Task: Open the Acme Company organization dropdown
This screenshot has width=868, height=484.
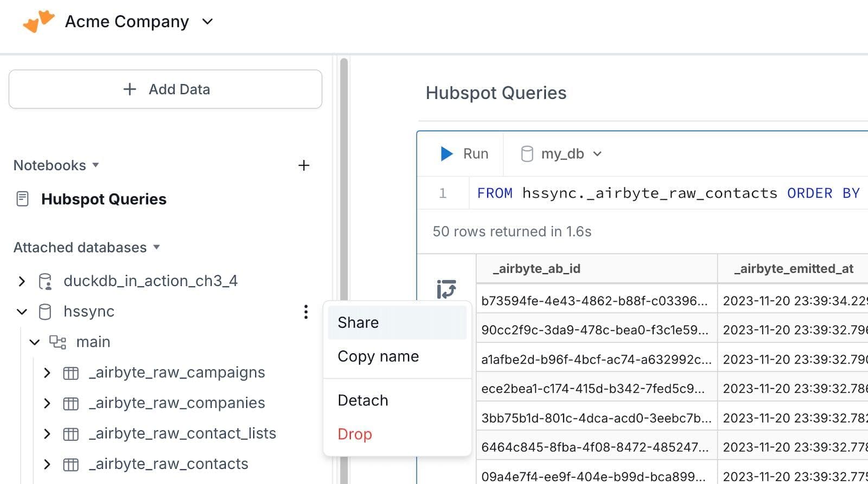Action: [139, 22]
